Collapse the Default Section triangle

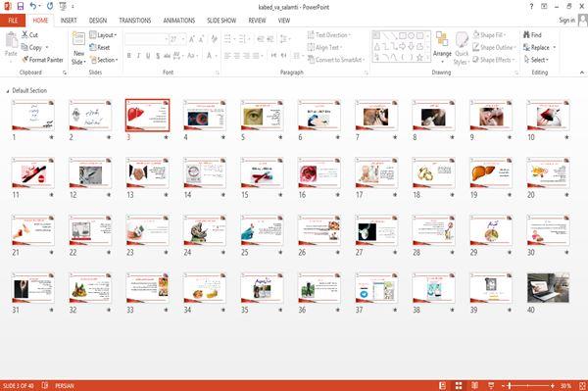tap(8, 91)
